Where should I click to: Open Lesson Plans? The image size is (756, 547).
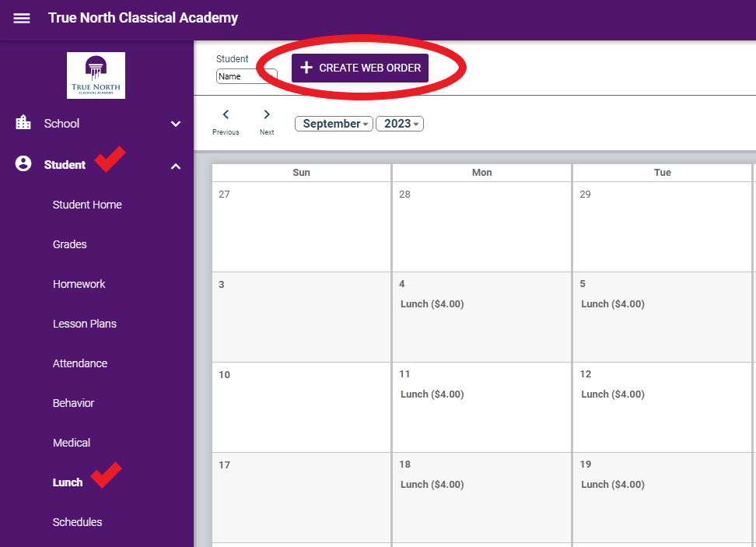(85, 324)
